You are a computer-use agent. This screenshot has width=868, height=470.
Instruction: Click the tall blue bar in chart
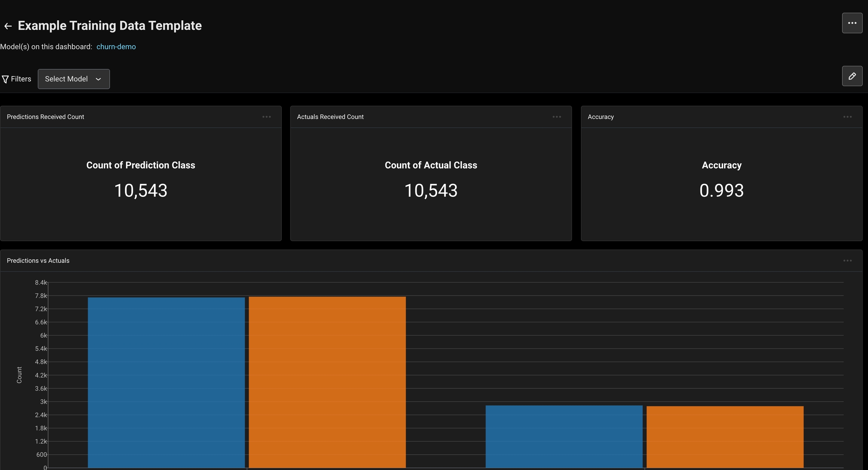coord(166,383)
